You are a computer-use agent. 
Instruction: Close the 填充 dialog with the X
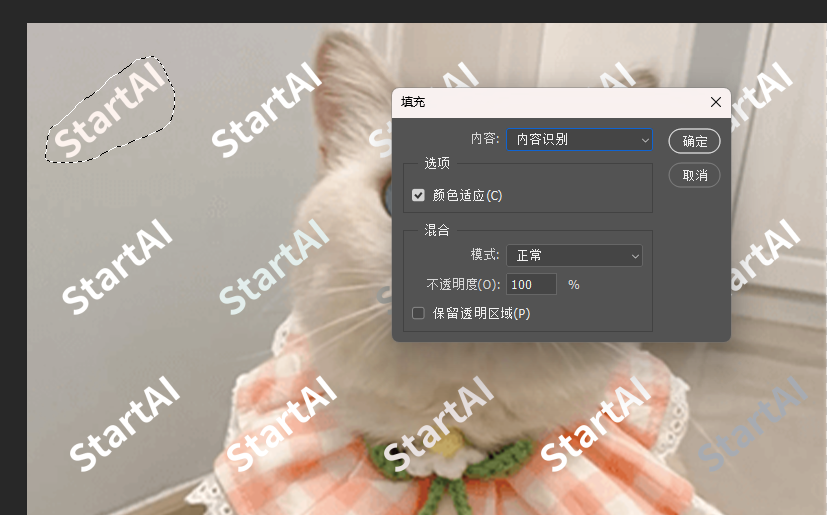(x=715, y=102)
